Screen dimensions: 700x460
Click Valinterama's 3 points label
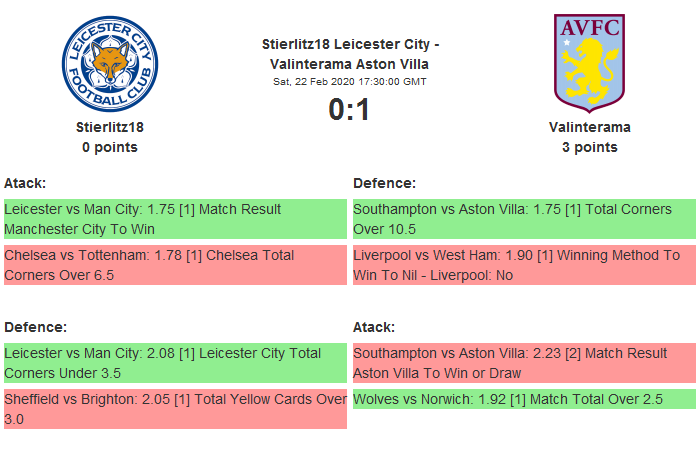tap(589, 147)
